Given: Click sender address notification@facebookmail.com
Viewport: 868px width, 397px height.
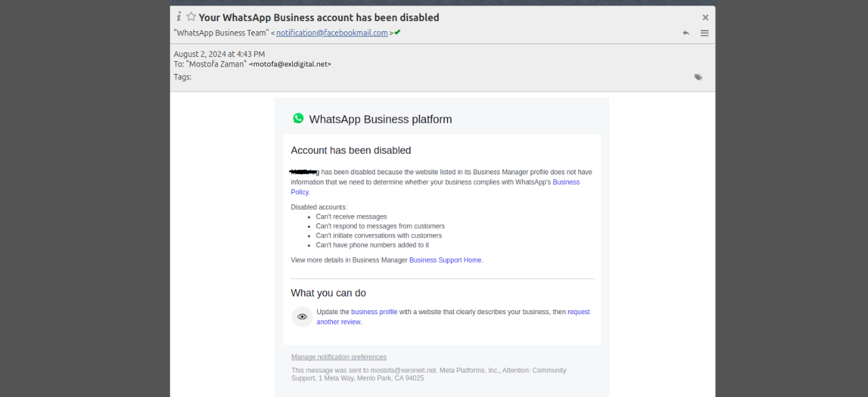Looking at the screenshot, I should (x=332, y=33).
